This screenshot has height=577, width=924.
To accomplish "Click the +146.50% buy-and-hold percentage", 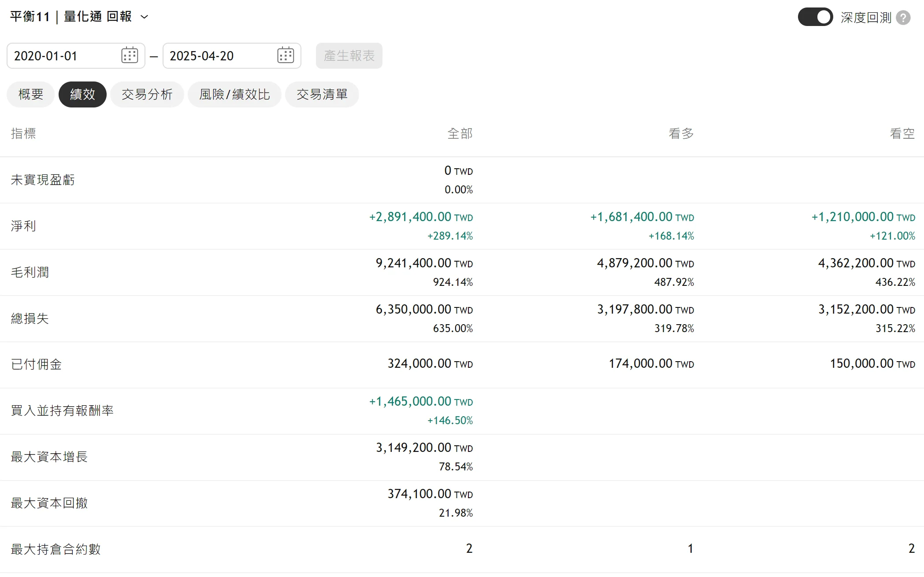I will pos(450,421).
